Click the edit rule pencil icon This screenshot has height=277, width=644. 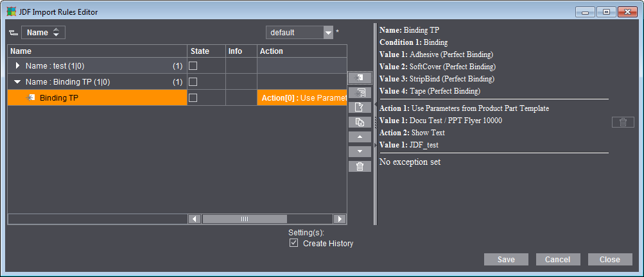click(360, 107)
